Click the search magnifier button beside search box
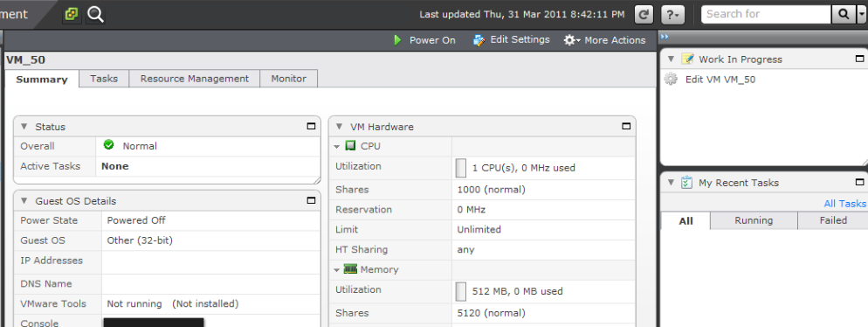Screen dimensions: 868x327 pyautogui.click(x=844, y=14)
